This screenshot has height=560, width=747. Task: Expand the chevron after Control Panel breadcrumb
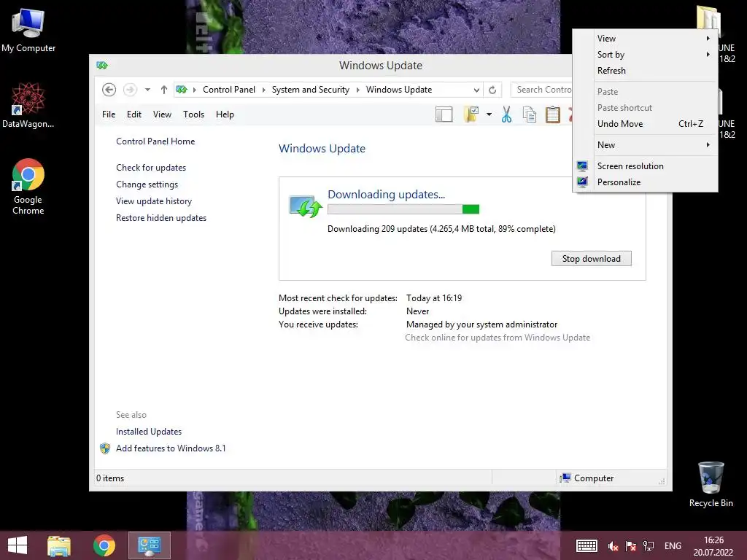pyautogui.click(x=263, y=90)
